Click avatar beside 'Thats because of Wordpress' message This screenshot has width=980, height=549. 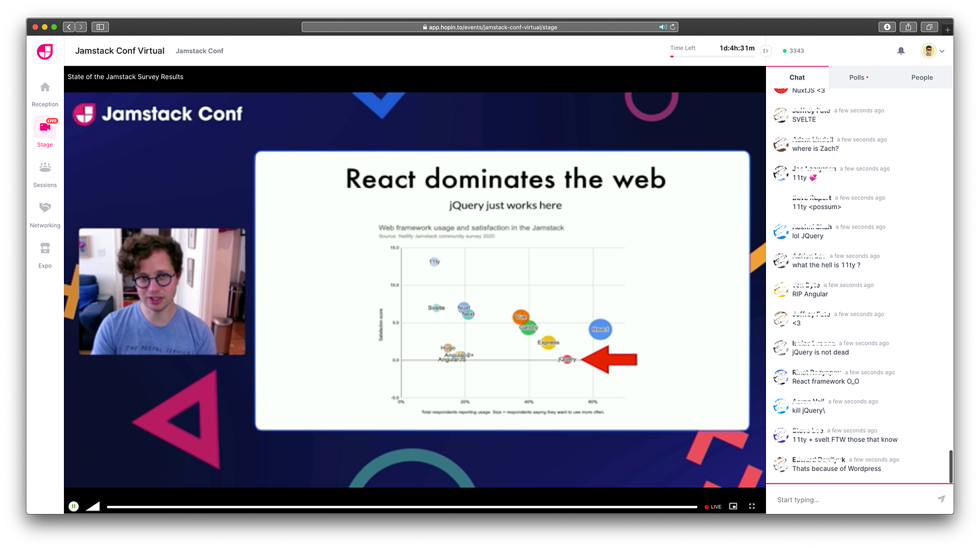tap(781, 464)
